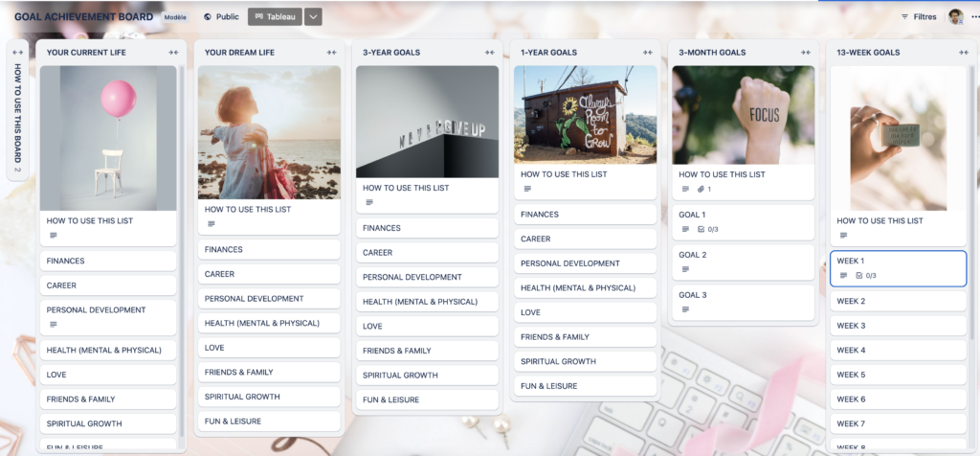Click the YOUR CURRENT LIFE list title

(x=86, y=53)
